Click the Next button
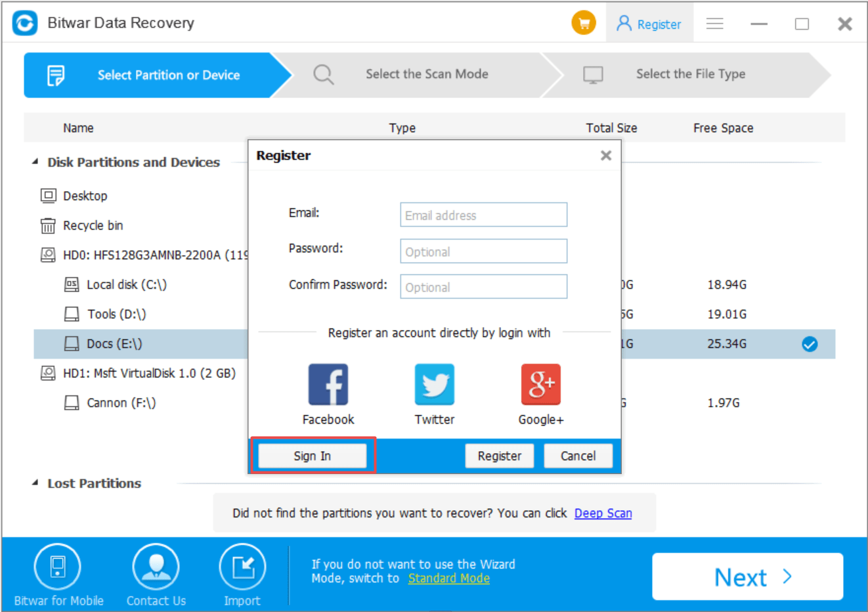 (x=748, y=577)
